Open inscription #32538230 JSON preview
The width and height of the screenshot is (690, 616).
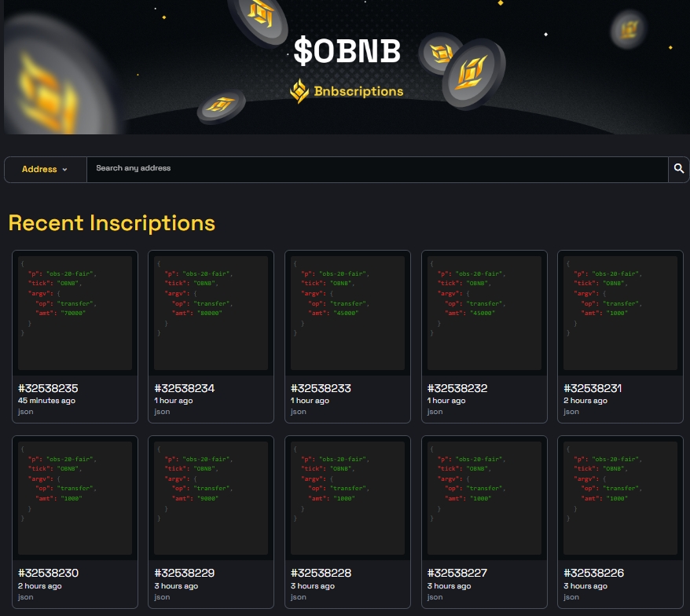click(75, 498)
